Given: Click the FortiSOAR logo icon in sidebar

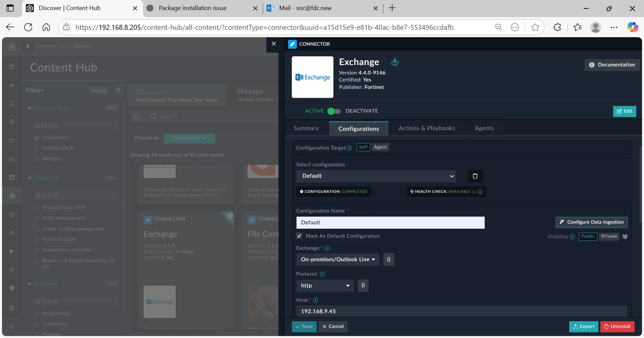Looking at the screenshot, I should tap(12, 47).
